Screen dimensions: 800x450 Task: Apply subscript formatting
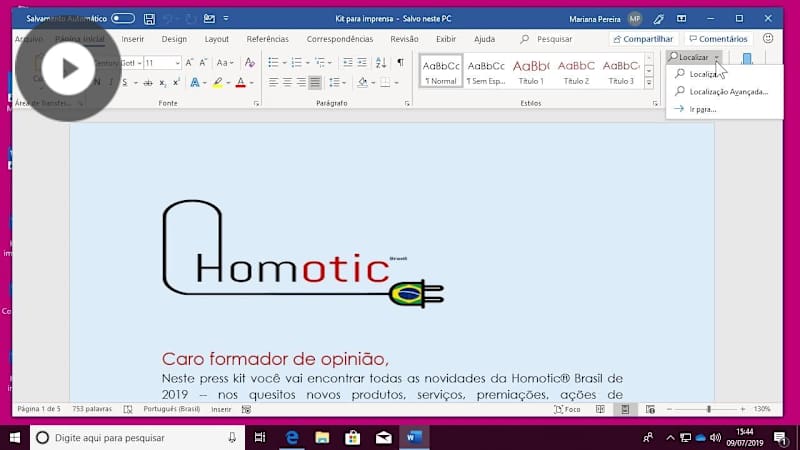162,83
